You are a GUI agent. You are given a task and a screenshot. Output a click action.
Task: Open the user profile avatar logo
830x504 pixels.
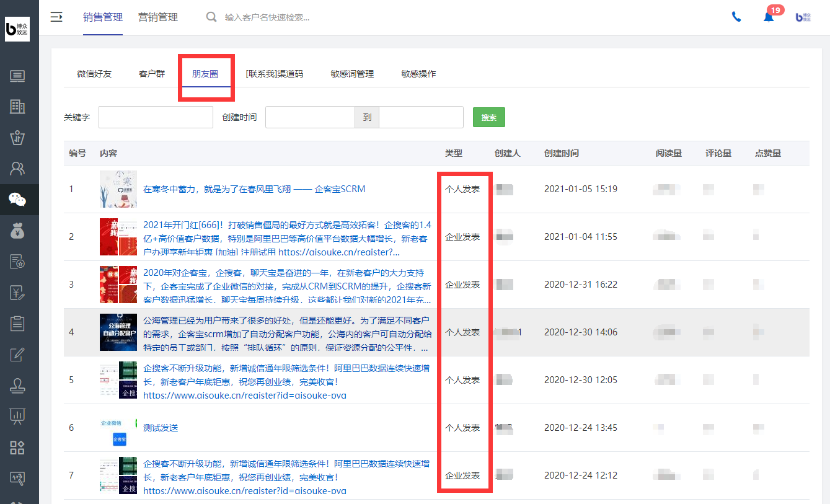[x=803, y=17]
